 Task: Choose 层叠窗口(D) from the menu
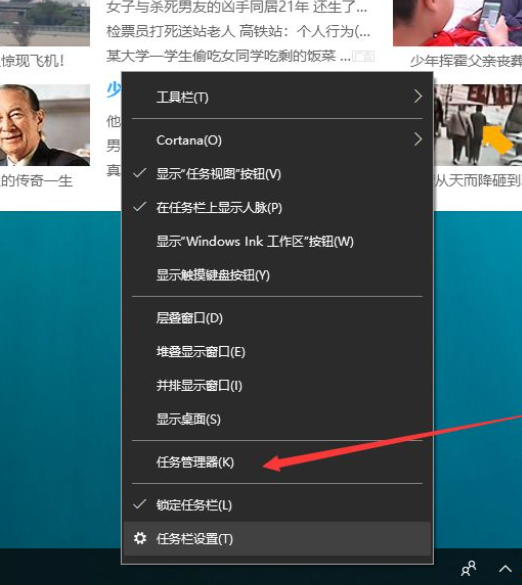(x=277, y=318)
